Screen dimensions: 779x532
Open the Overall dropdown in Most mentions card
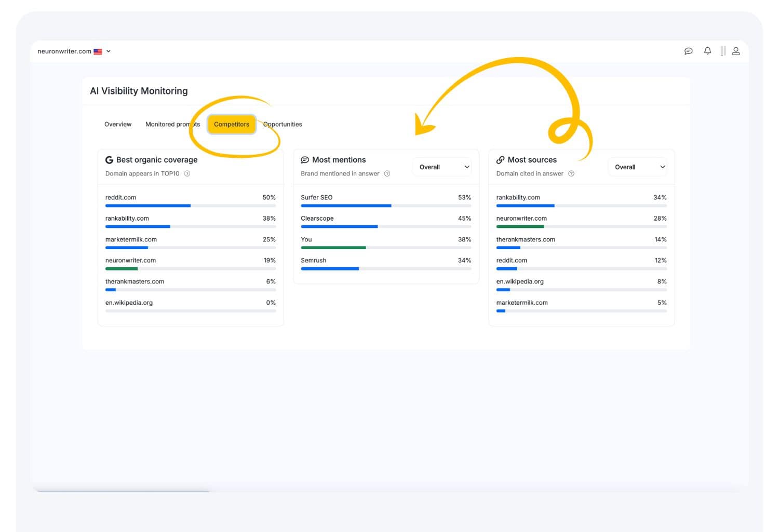coord(441,167)
